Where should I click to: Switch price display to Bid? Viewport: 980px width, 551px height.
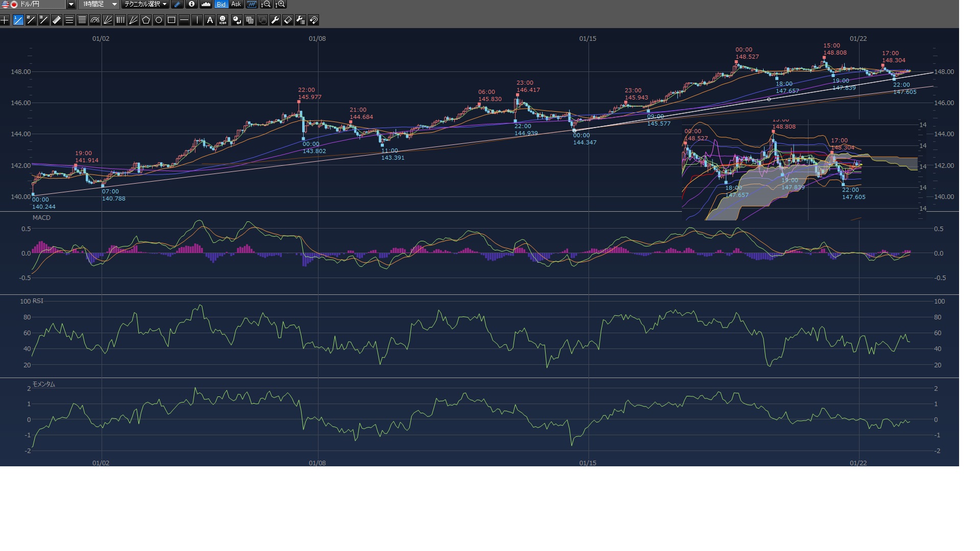pyautogui.click(x=221, y=5)
